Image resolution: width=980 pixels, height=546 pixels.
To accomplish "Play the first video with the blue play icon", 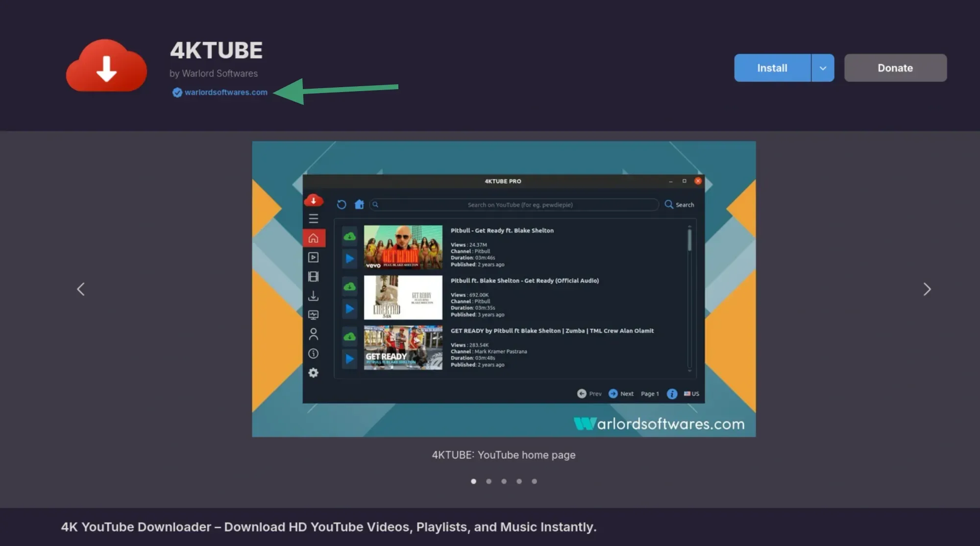I will [349, 259].
